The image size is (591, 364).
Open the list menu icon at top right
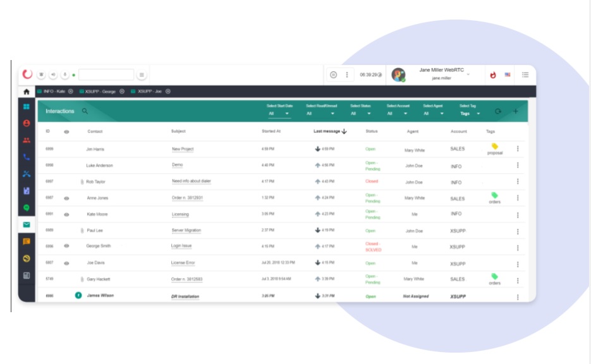pos(525,75)
